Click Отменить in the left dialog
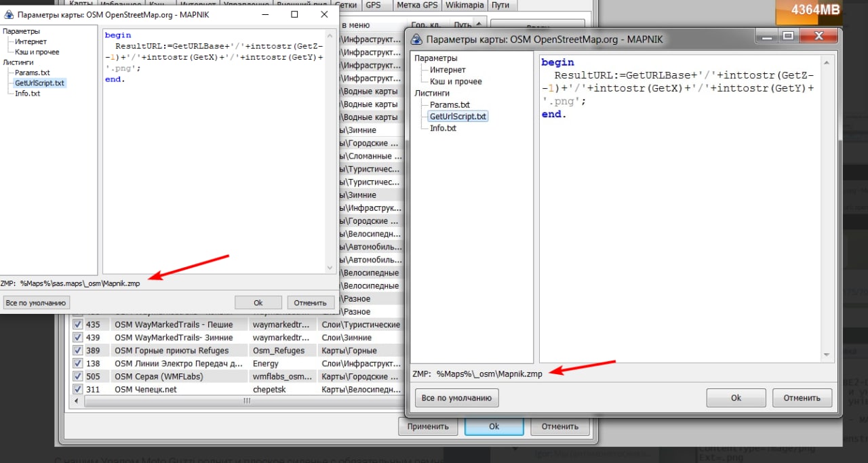 coord(311,302)
